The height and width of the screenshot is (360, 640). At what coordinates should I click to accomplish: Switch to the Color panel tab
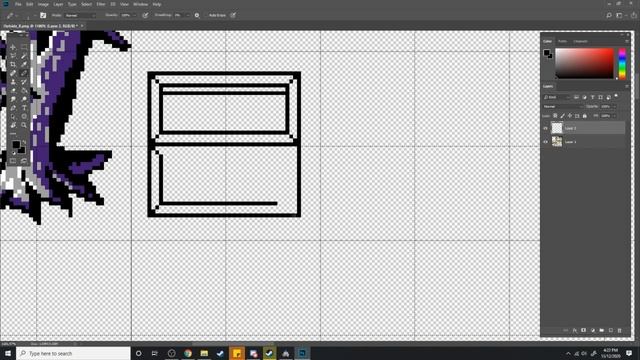tap(547, 41)
